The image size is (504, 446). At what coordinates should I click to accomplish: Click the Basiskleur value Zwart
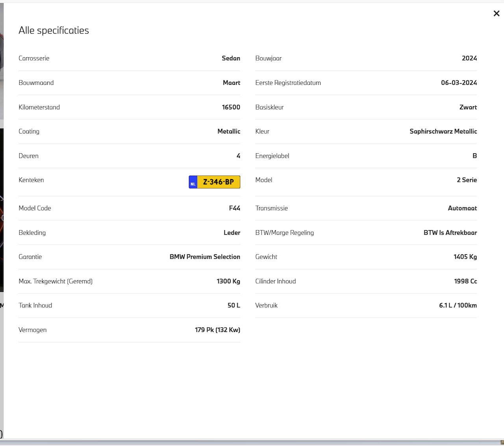468,107
